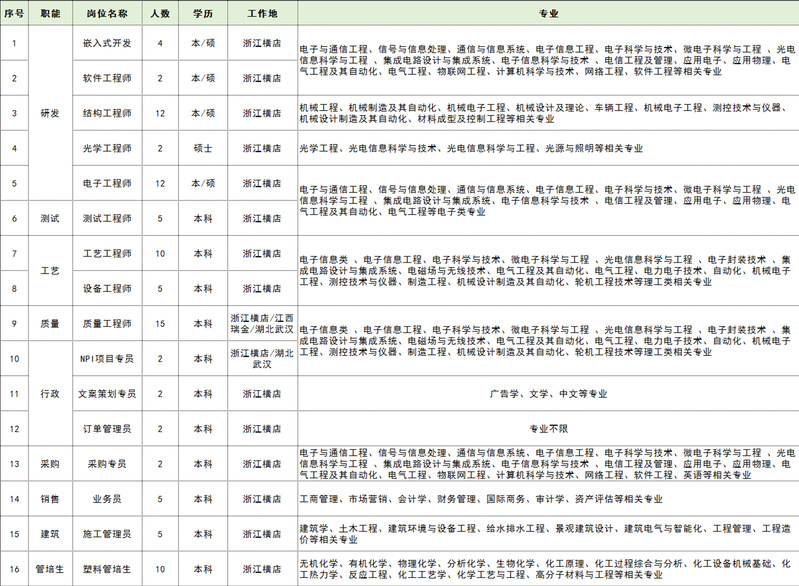Click the 硕士 education cell
The image size is (799, 586).
click(x=203, y=149)
